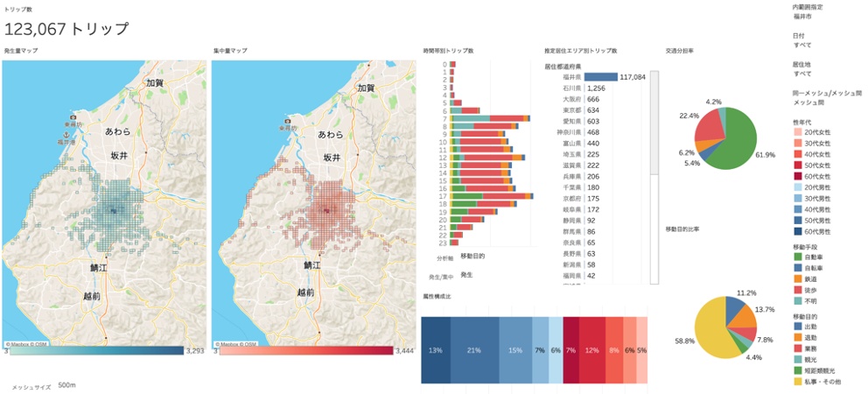Viewport: 868px width, 394px height.
Task: Open the OSM attribution link on the right map
Action: click(250, 344)
